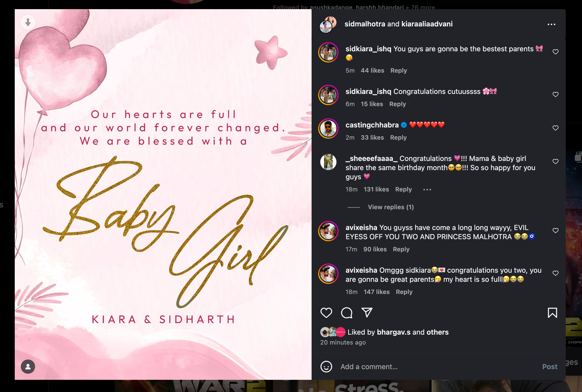
Task: Like the post with the heart icon
Action: coord(327,313)
